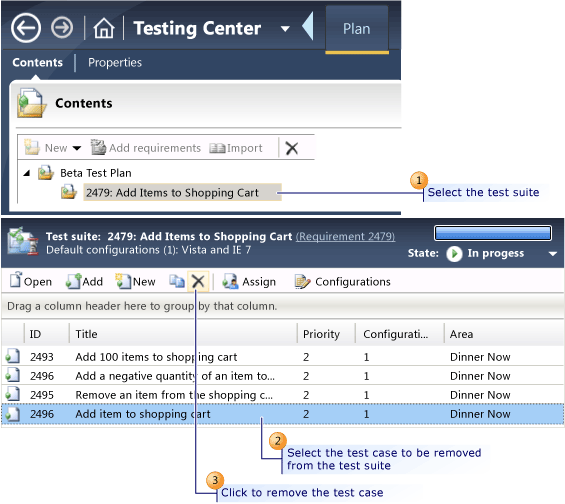Select Beta Test Plan in the tree
The height and width of the screenshot is (504, 565).
click(95, 173)
